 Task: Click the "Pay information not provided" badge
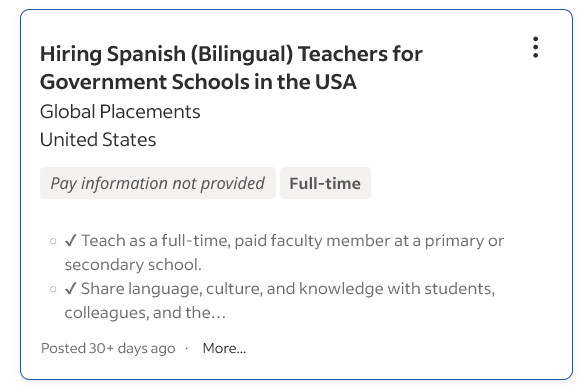[x=158, y=183]
